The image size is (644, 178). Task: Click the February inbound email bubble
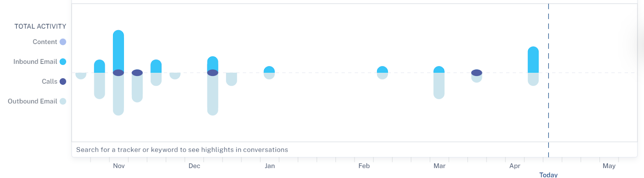(x=382, y=69)
